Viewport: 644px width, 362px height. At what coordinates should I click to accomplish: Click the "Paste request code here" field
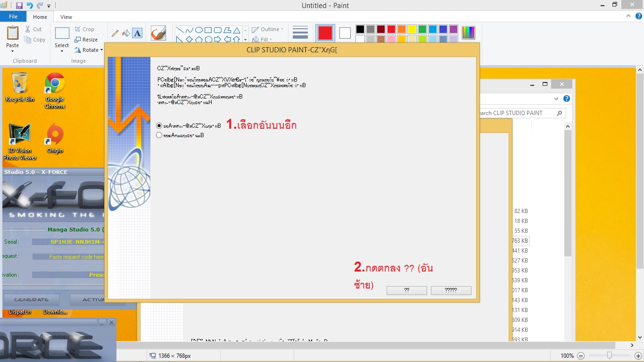pyautogui.click(x=69, y=257)
